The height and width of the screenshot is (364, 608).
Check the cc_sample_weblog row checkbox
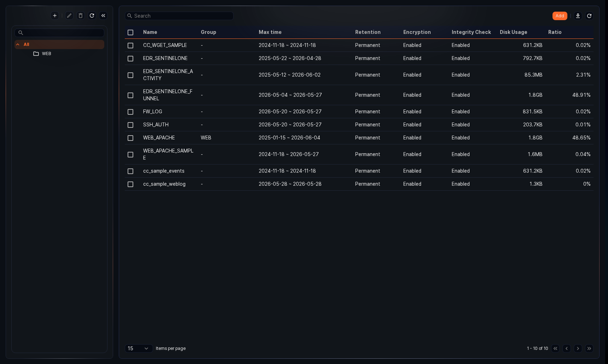(130, 184)
